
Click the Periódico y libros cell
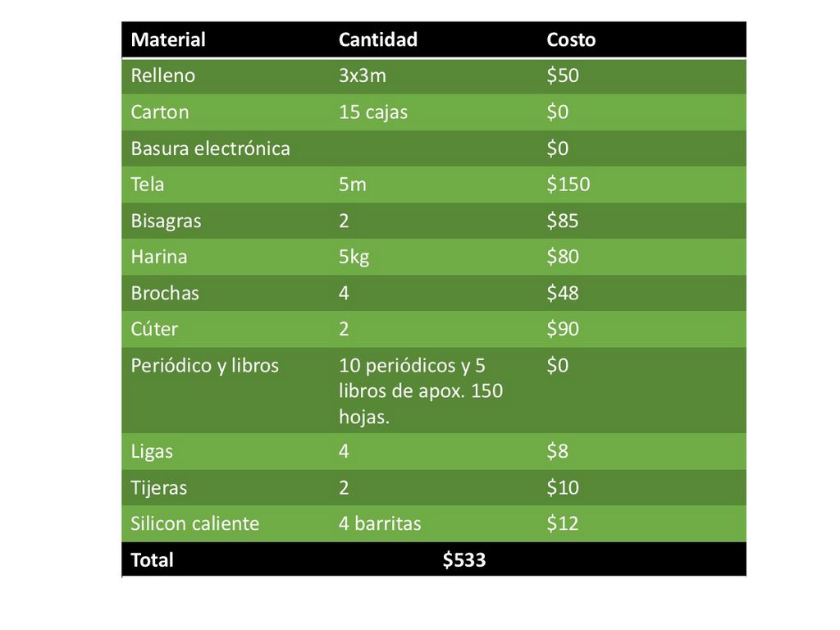click(205, 365)
